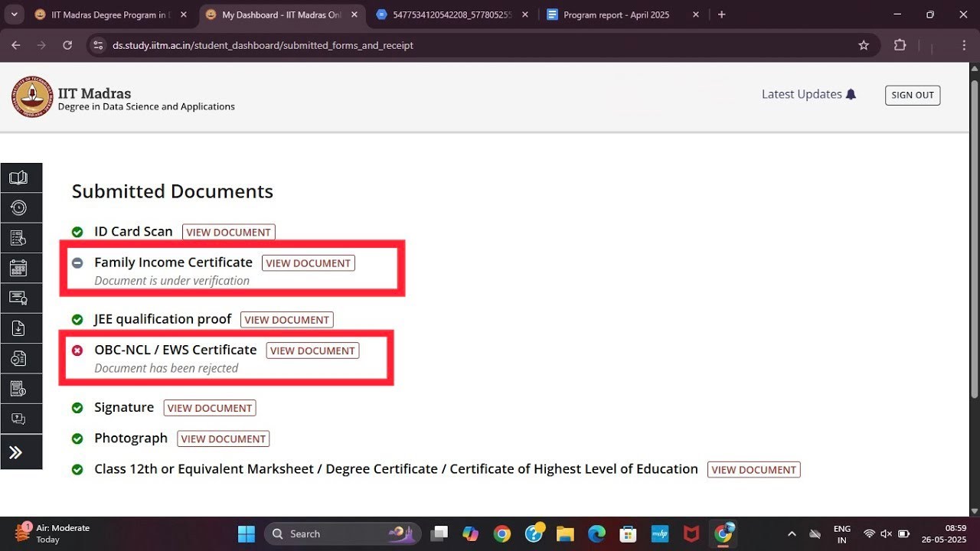View the Signature document
This screenshot has height=551, width=980.
(210, 408)
